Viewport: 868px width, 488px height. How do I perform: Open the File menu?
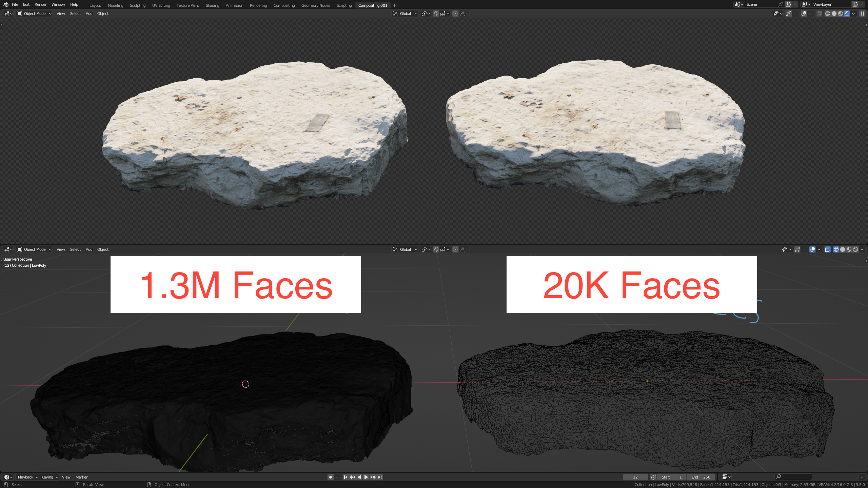coord(15,4)
